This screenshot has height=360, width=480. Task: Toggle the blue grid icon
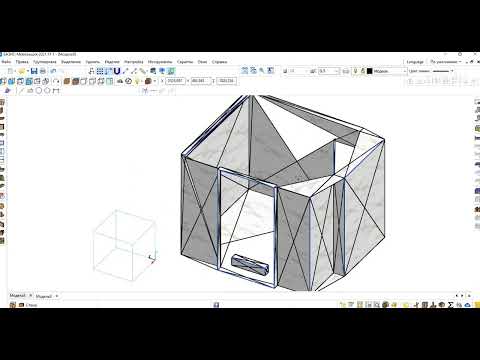coord(100,71)
